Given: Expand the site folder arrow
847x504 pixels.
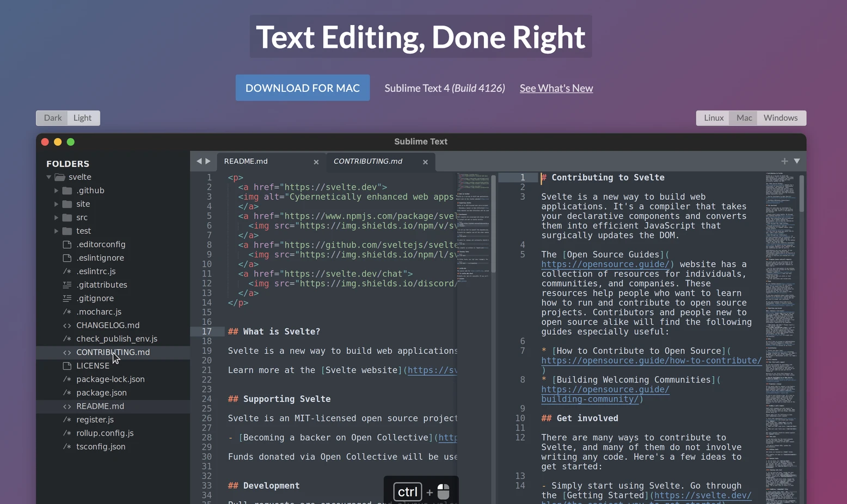Looking at the screenshot, I should 56,204.
